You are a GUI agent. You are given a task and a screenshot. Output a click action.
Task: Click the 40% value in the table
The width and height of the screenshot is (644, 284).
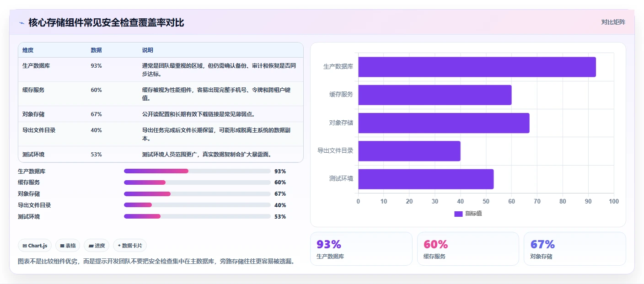point(97,130)
